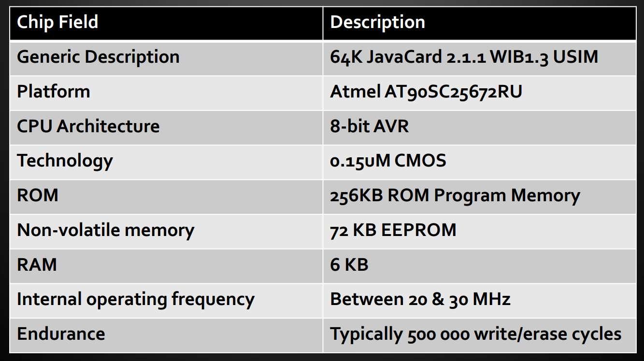Select the "Internal operating frequency" cell

click(x=135, y=300)
